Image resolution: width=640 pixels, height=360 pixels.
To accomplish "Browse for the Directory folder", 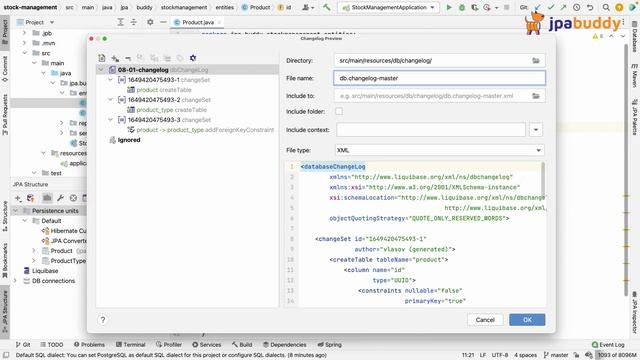I will pyautogui.click(x=536, y=60).
